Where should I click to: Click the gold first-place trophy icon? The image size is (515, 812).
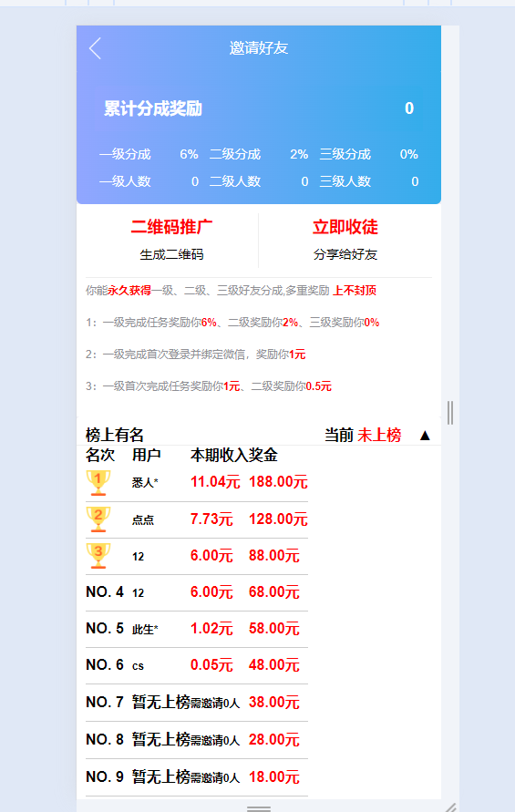[98, 483]
